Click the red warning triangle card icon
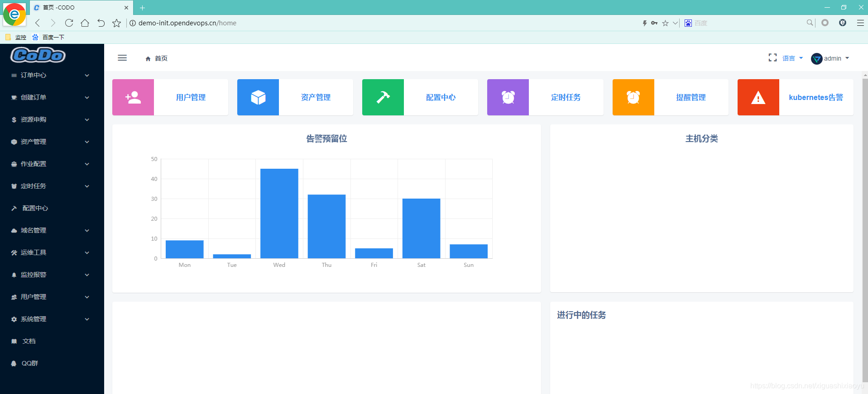This screenshot has height=394, width=868. (758, 97)
